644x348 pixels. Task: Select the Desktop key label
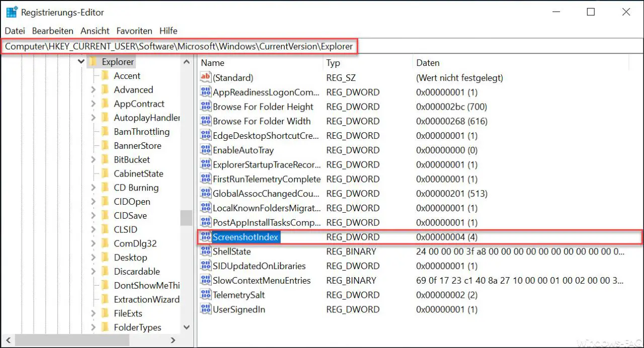tap(130, 257)
